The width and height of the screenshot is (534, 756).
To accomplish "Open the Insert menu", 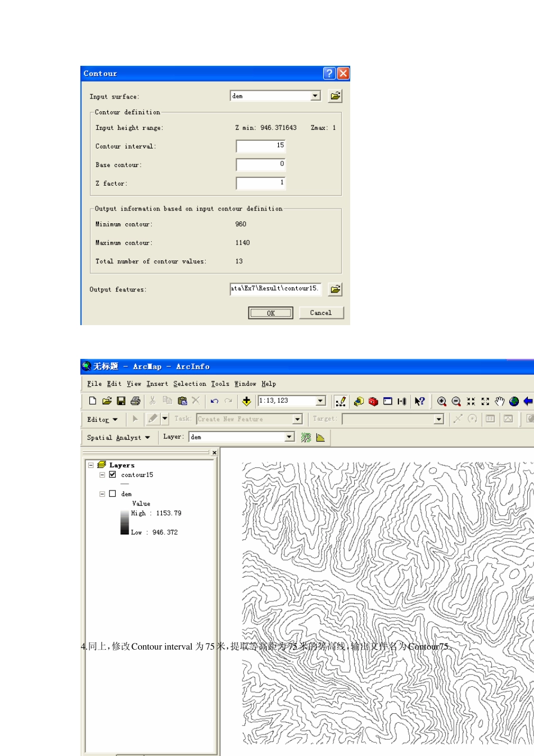I will coord(157,384).
